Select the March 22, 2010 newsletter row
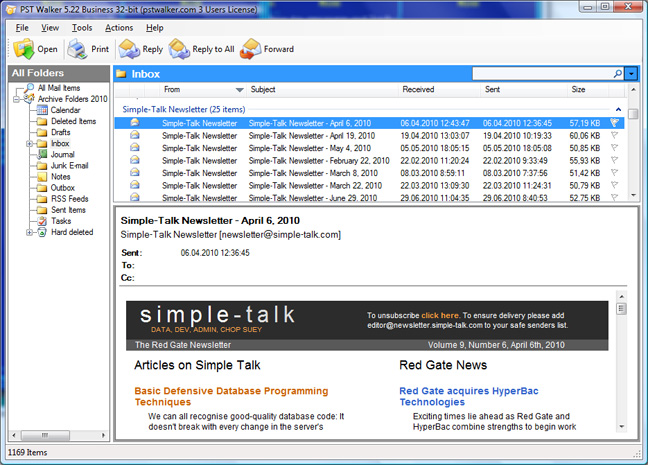The image size is (648, 465). [369, 185]
